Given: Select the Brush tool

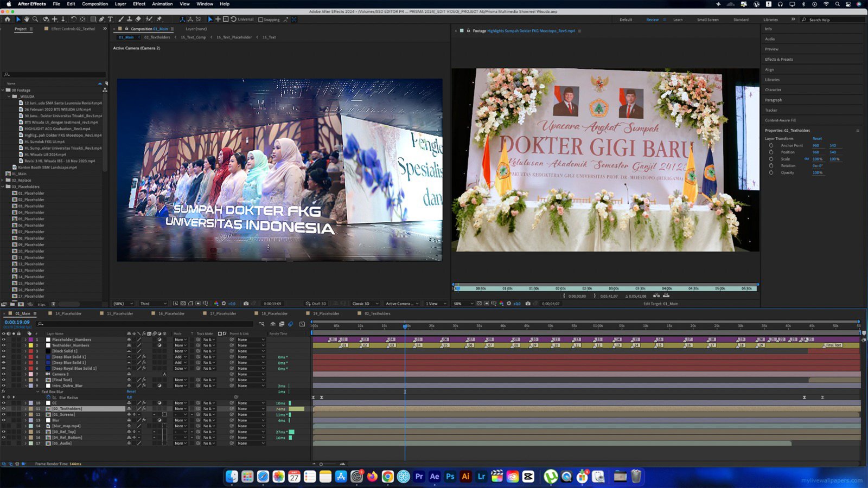Looking at the screenshot, I should (120, 19).
